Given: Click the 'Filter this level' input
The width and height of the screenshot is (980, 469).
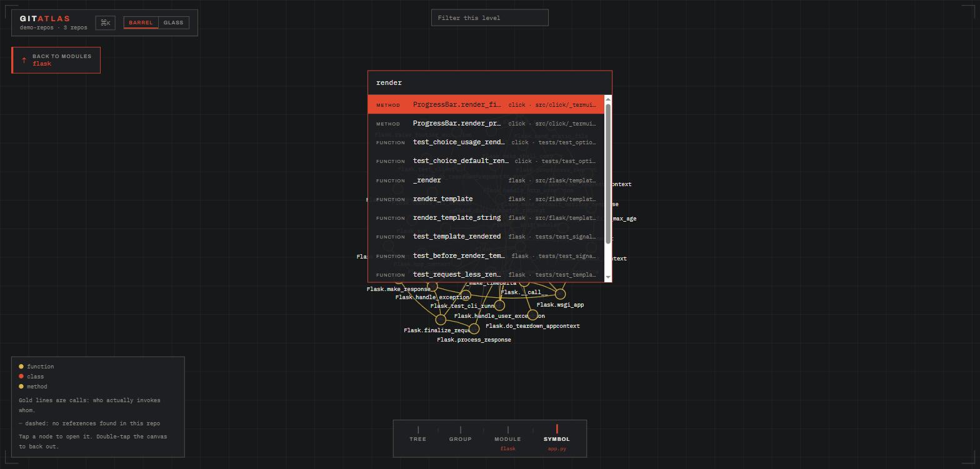Looking at the screenshot, I should coord(490,18).
